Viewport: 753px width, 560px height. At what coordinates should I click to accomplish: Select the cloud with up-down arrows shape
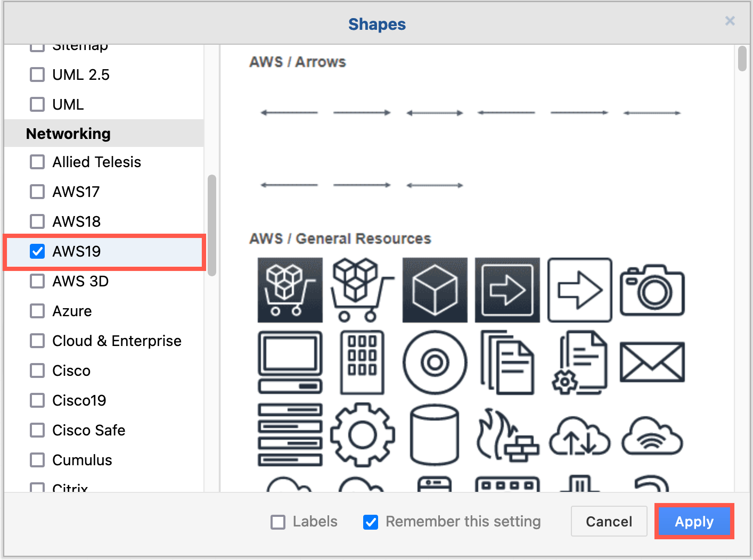(x=579, y=435)
